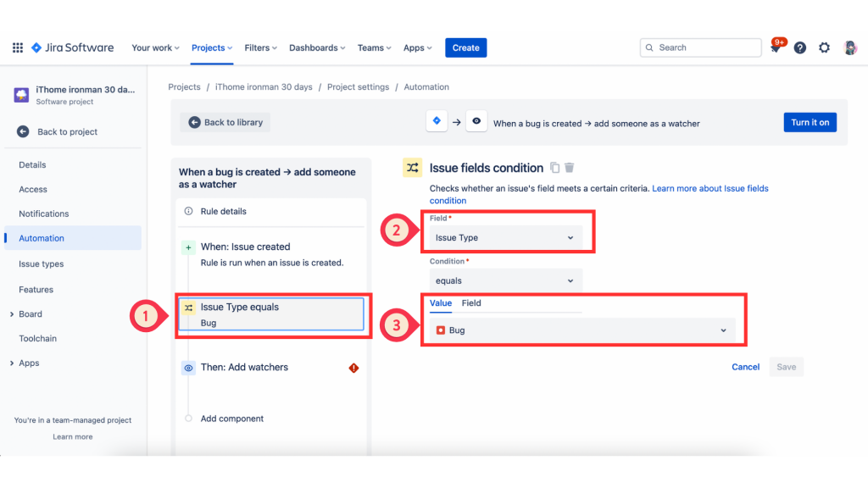The image size is (868, 488).
Task: Open Rule details row
Action: click(271, 211)
